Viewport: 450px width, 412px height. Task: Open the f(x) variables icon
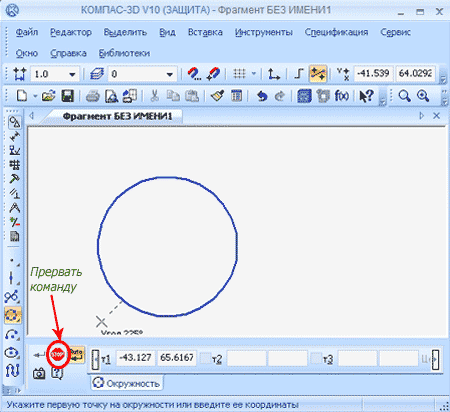(342, 96)
